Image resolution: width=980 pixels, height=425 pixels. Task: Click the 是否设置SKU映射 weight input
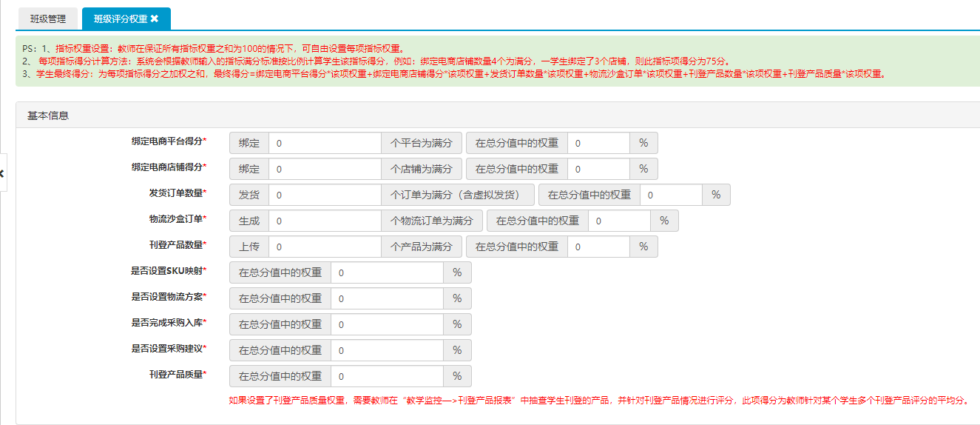coord(387,272)
